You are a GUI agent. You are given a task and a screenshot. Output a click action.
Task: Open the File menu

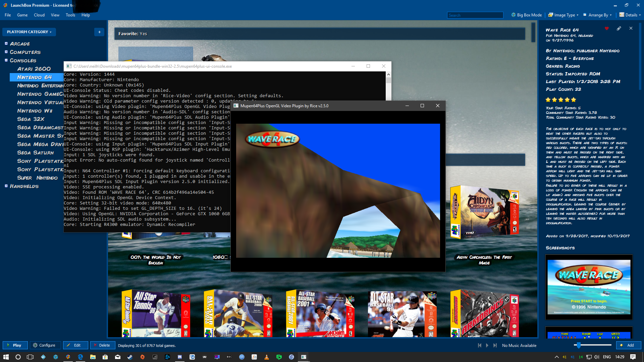coord(8,15)
